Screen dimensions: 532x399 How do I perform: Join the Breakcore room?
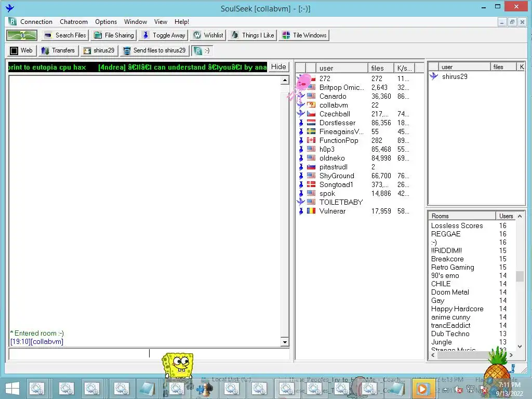click(447, 259)
